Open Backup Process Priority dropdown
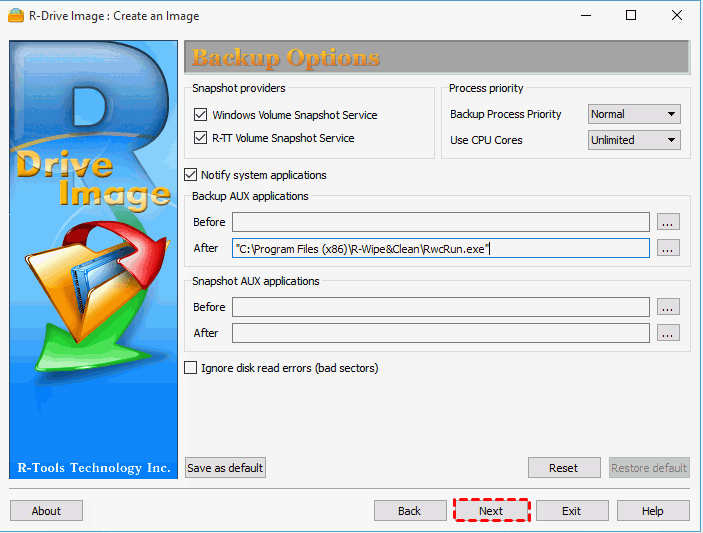 pyautogui.click(x=634, y=114)
